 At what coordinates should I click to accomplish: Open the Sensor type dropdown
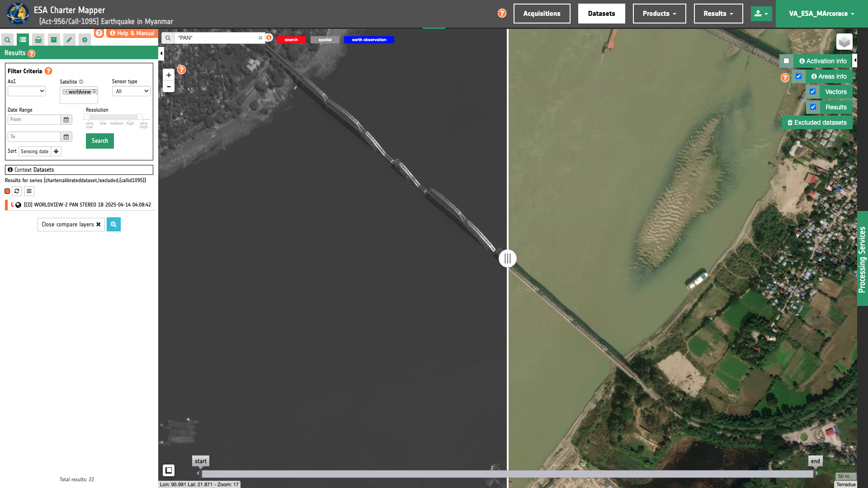pos(131,91)
